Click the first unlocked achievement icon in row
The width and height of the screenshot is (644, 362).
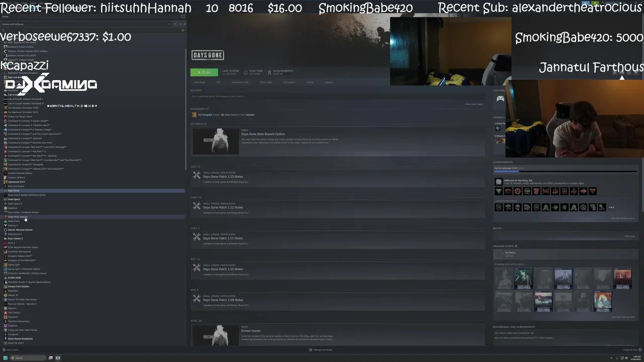(x=499, y=191)
